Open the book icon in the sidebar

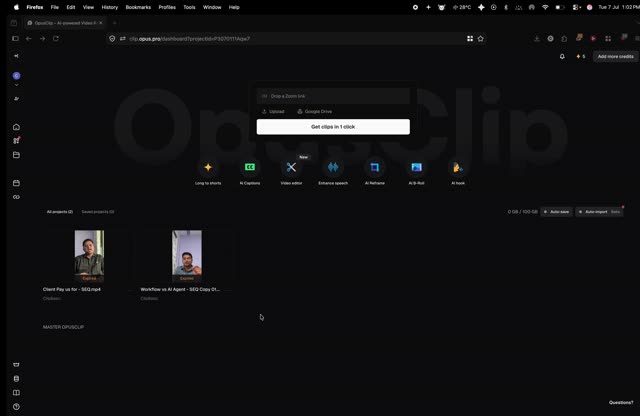click(x=16, y=393)
